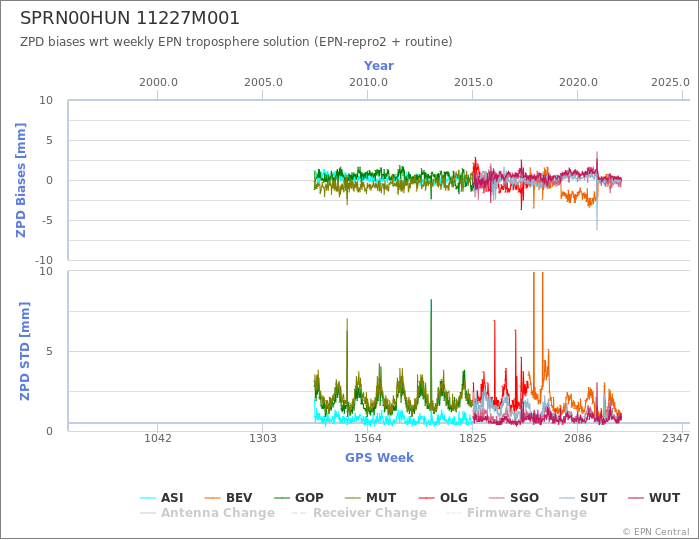Toggle the OLG series legend item
Image resolution: width=700 pixels, height=540 pixels.
coord(443,498)
